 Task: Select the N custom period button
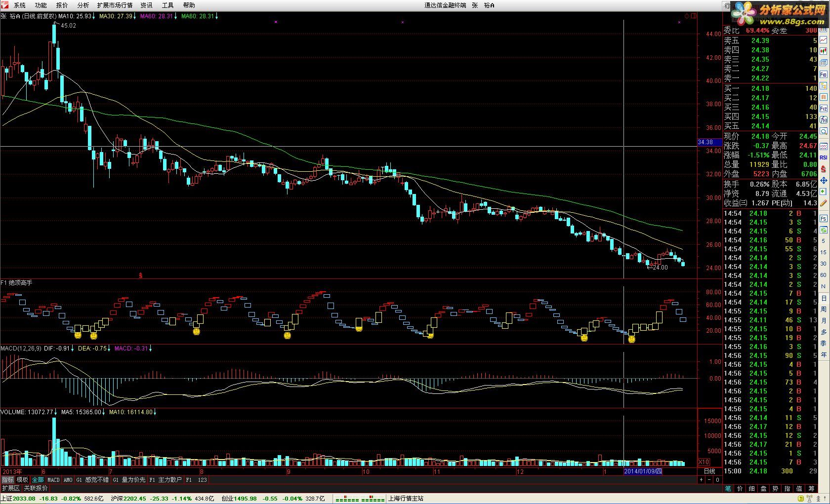pos(824,286)
